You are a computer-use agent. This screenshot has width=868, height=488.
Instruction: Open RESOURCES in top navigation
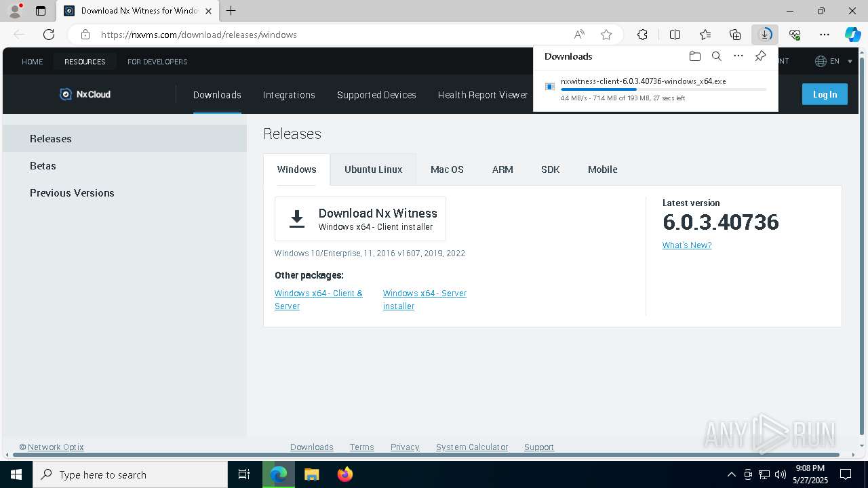click(85, 62)
